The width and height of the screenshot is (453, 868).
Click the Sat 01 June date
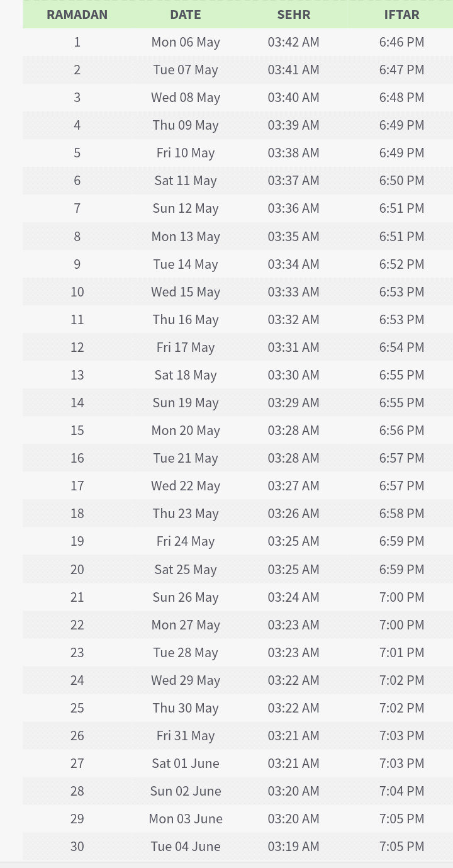click(186, 764)
